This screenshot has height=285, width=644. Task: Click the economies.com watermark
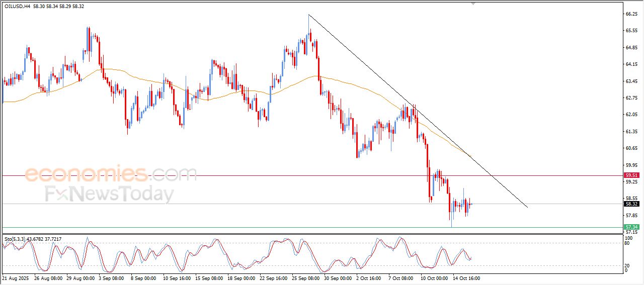[x=111, y=174]
